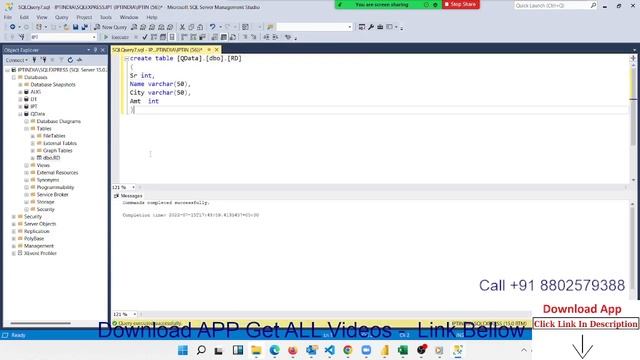Screen dimensions: 640x360
Task: Select the Views folder tree item
Action: [x=43, y=165]
